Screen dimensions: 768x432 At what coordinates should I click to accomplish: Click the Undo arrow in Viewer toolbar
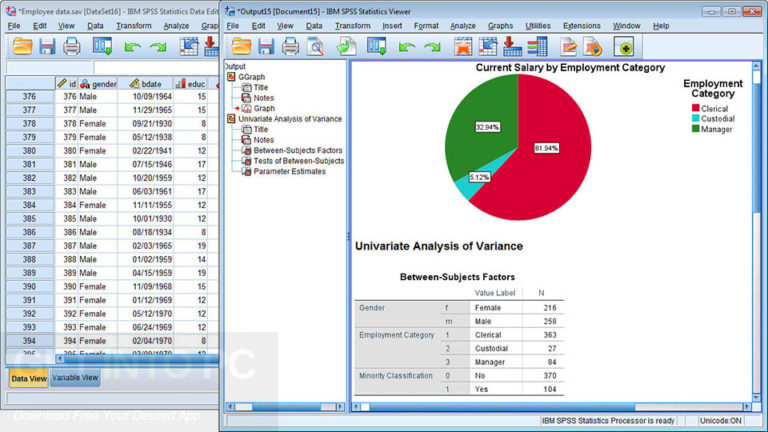(407, 48)
